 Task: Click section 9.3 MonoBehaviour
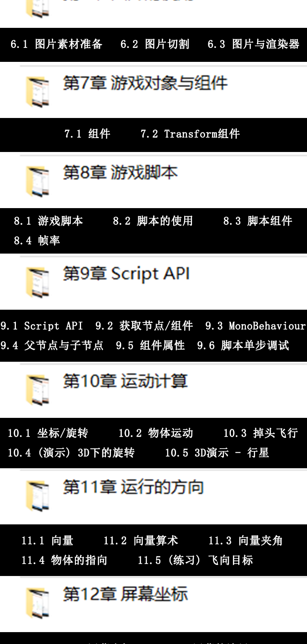255,326
